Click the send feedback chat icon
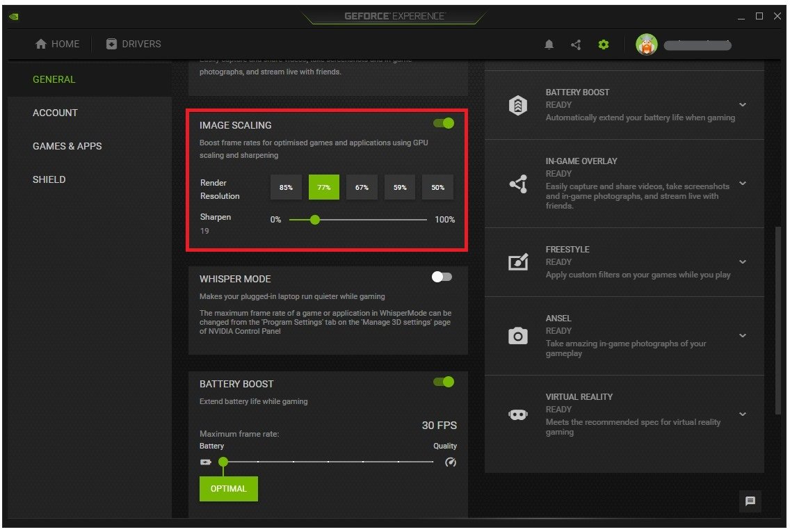This screenshot has height=532, width=790. coord(750,501)
